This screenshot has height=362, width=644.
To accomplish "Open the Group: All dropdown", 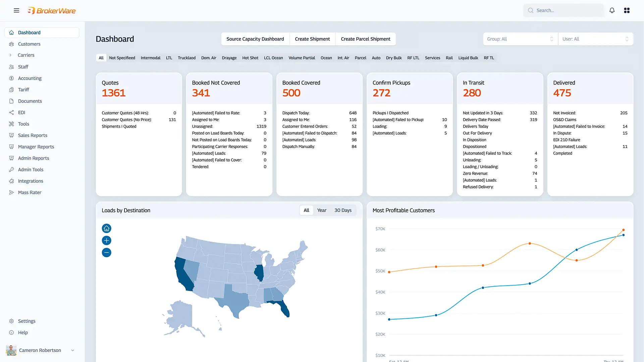I will (520, 39).
